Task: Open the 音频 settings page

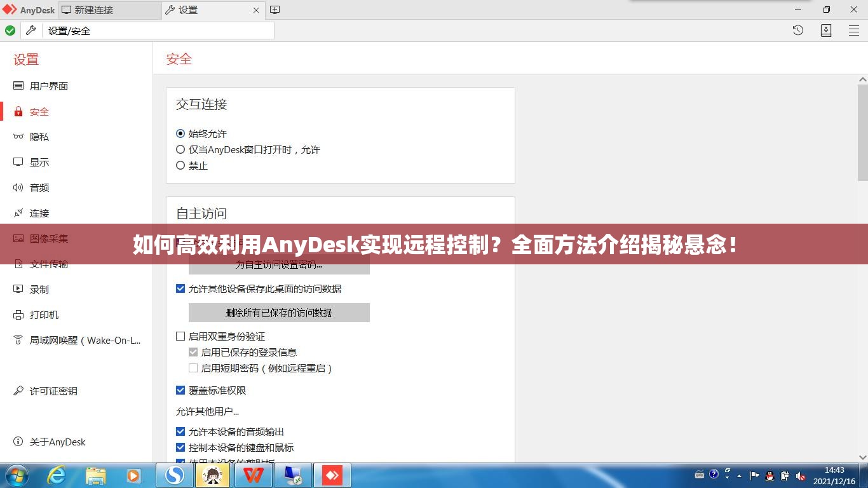Action: tap(39, 187)
